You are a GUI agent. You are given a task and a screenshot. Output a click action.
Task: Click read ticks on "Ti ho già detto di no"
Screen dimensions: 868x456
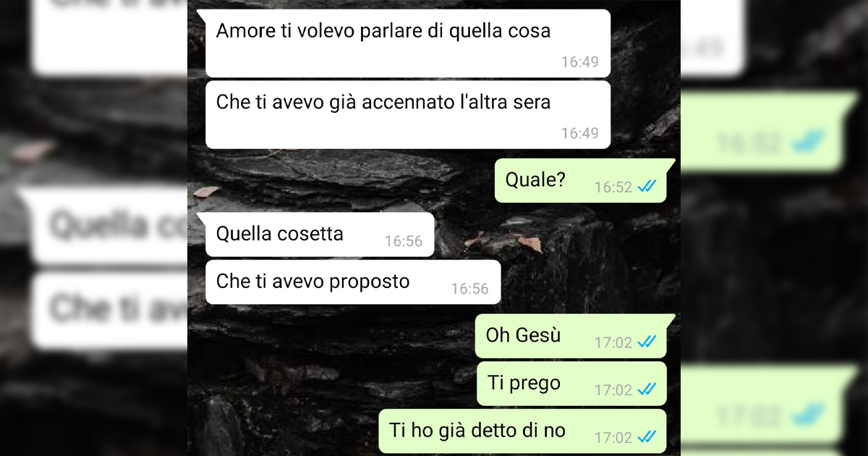click(647, 437)
